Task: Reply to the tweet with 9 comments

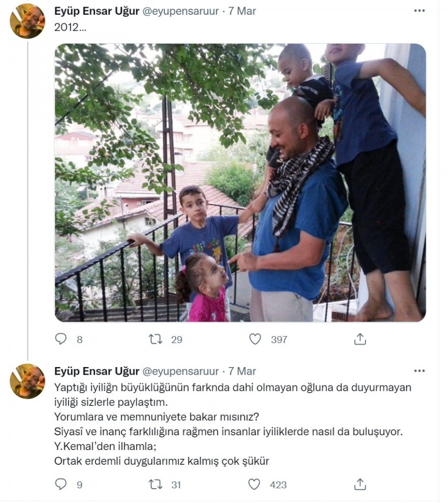Action: click(61, 484)
